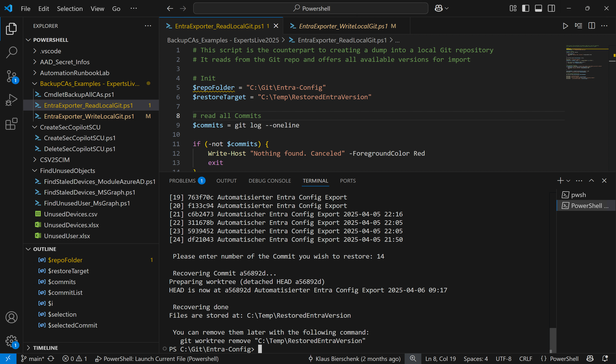Open the Search view icon
Screen dimensions: 616x364
[x=11, y=52]
